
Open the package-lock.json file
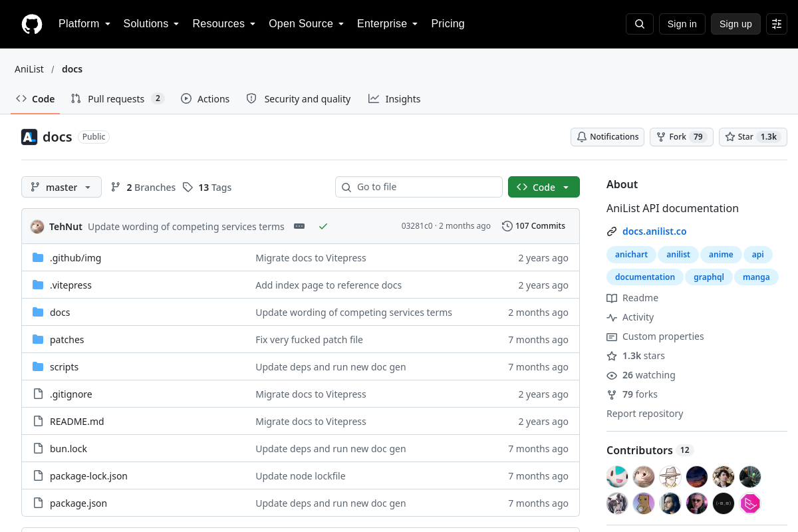coord(88,476)
